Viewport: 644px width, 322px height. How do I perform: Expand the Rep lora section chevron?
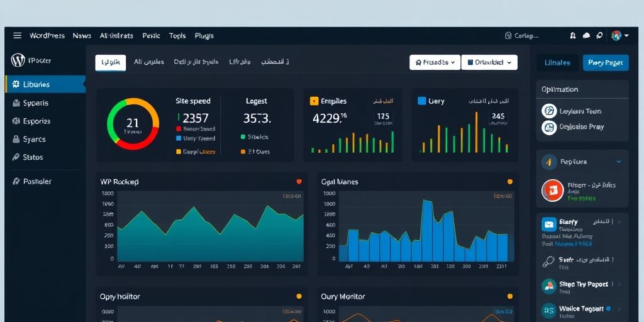tap(619, 162)
